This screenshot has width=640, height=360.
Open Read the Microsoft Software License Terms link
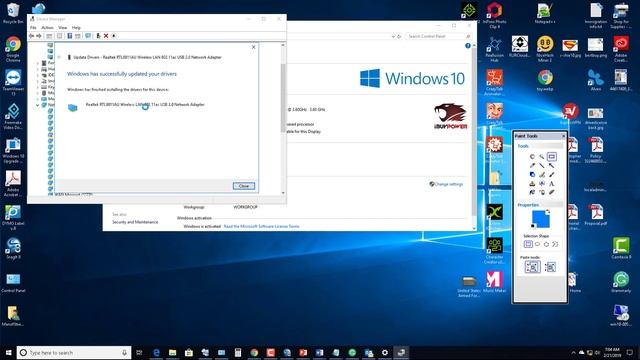click(x=262, y=226)
